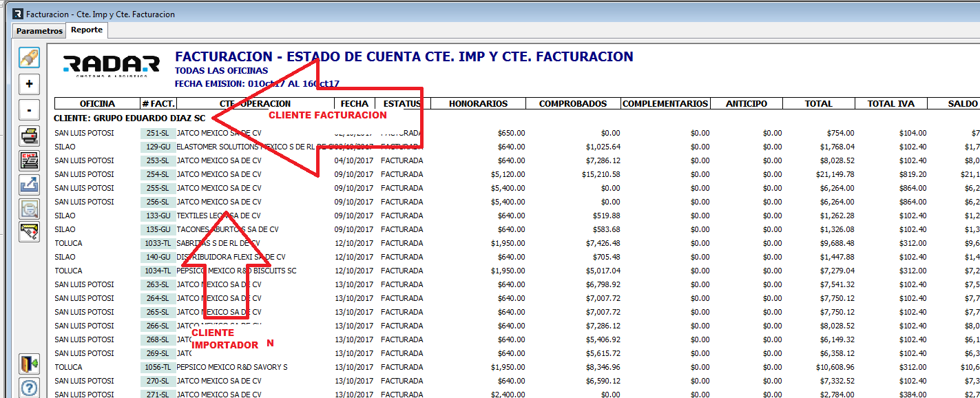980x398 pixels.
Task: Click the total amount $9,688.48
Action: point(836,243)
